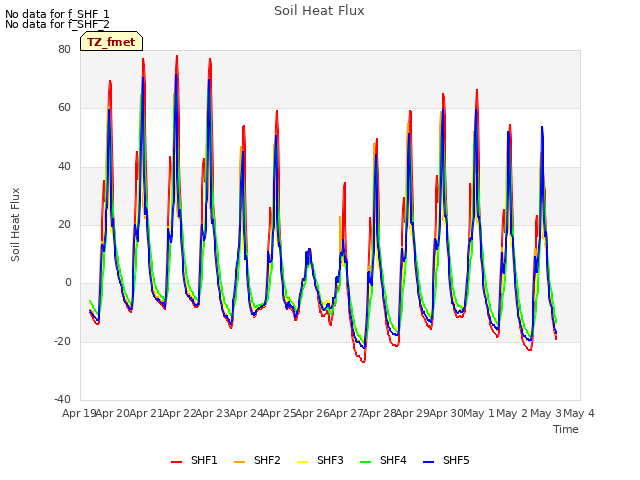Click the red SHF1 legend color marker
Image resolution: width=640 pixels, height=480 pixels.
tap(176, 462)
